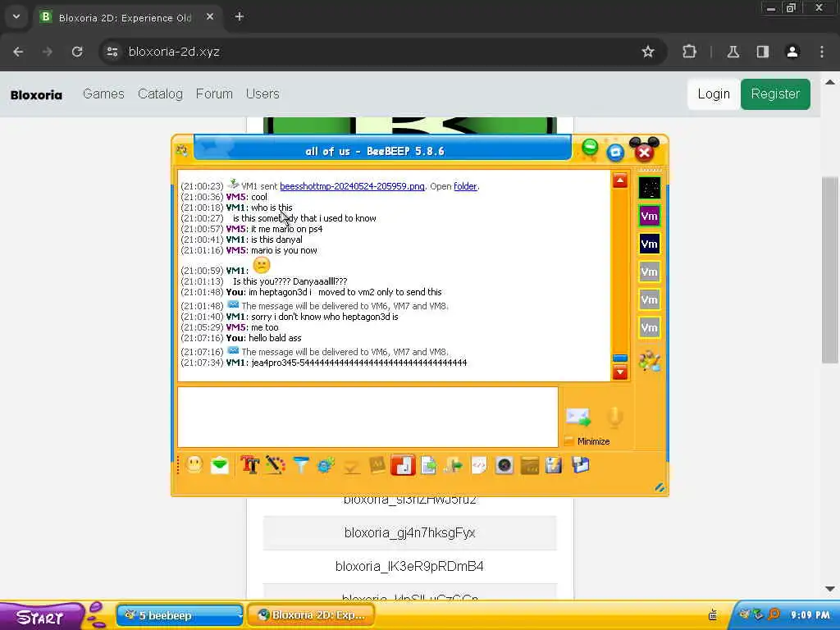Click the red scroll-up arrow in chat
Image resolution: width=840 pixels, height=630 pixels.
tap(620, 180)
